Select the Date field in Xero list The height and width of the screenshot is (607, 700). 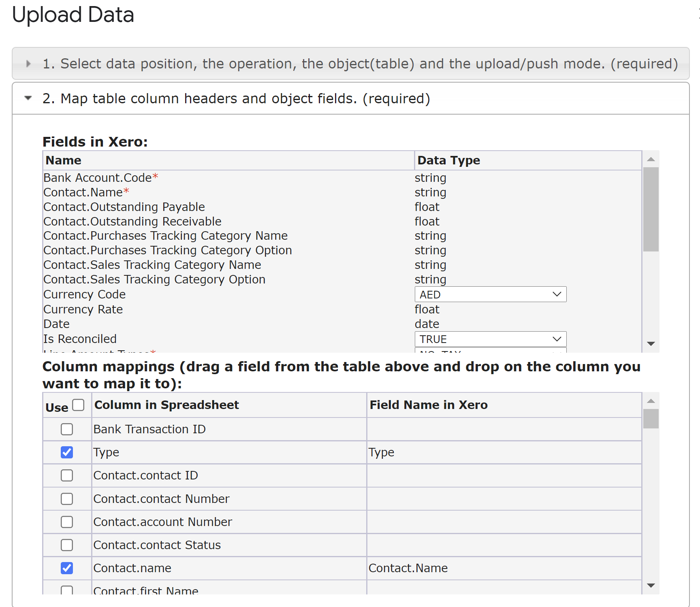[x=56, y=324]
